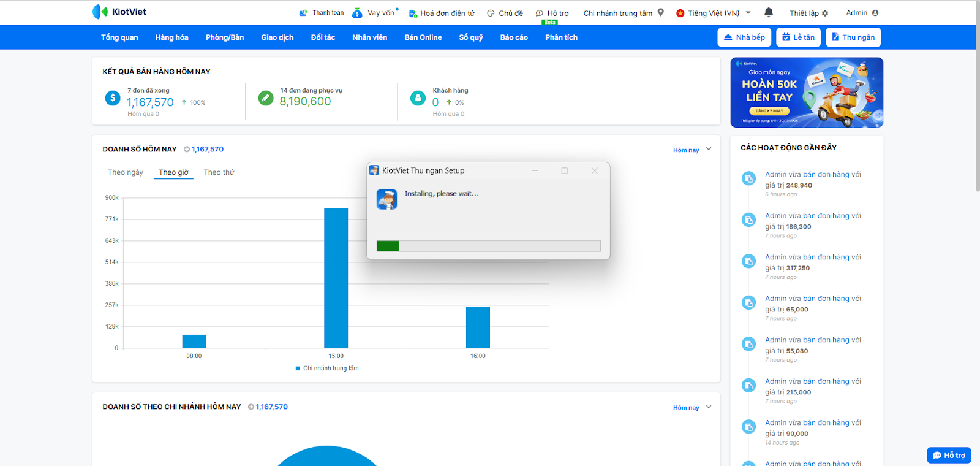Screen dimensions: 980x466
Task: Click the Hoàn 50K promotional banner
Action: 807,93
